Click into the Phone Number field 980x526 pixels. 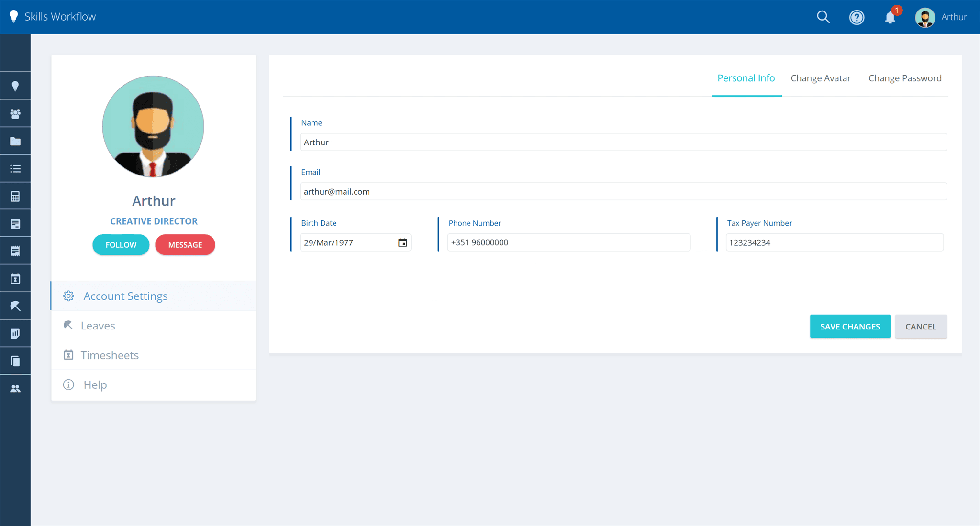(x=568, y=242)
